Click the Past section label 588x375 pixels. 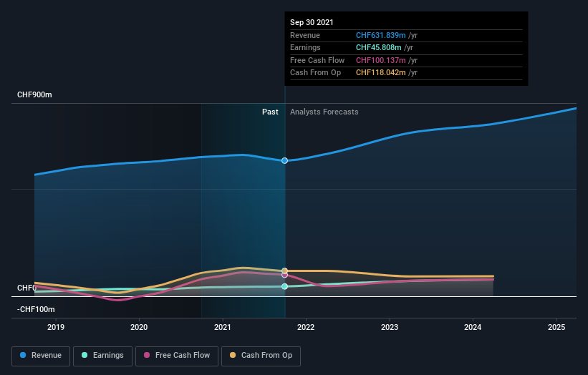tap(270, 112)
